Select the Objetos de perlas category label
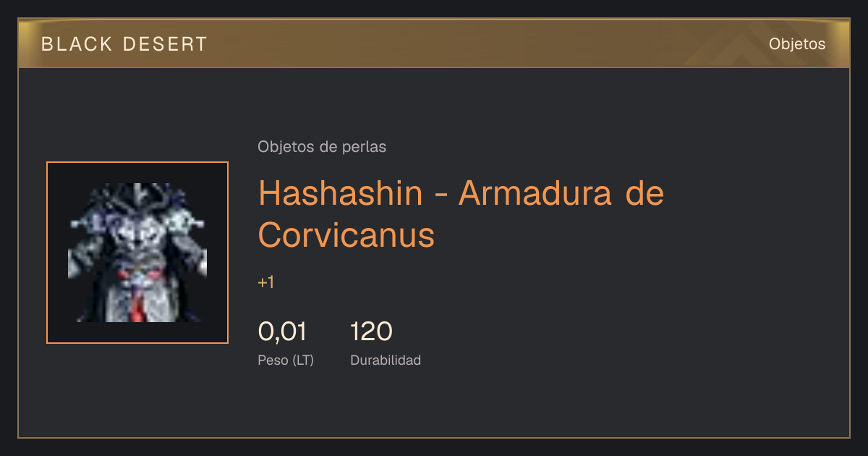Screen dimensions: 868x456 pyautogui.click(x=322, y=147)
